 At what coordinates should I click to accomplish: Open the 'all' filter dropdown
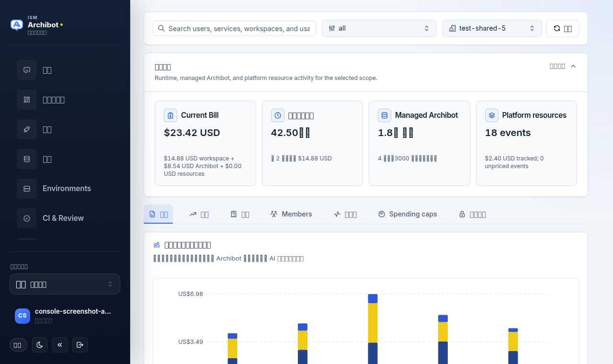(x=379, y=28)
